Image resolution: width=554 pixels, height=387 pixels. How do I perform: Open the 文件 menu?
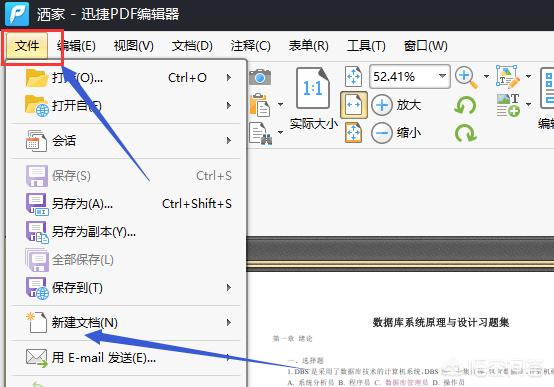[27, 46]
